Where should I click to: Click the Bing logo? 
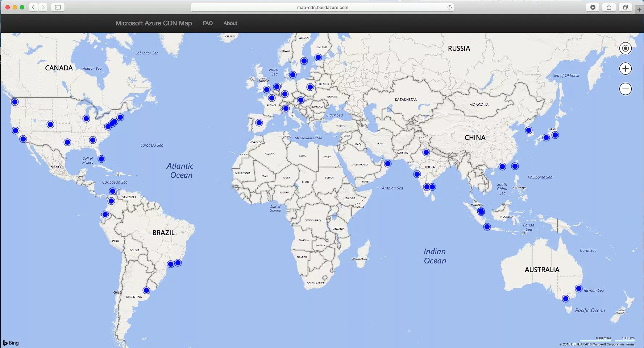(11, 343)
